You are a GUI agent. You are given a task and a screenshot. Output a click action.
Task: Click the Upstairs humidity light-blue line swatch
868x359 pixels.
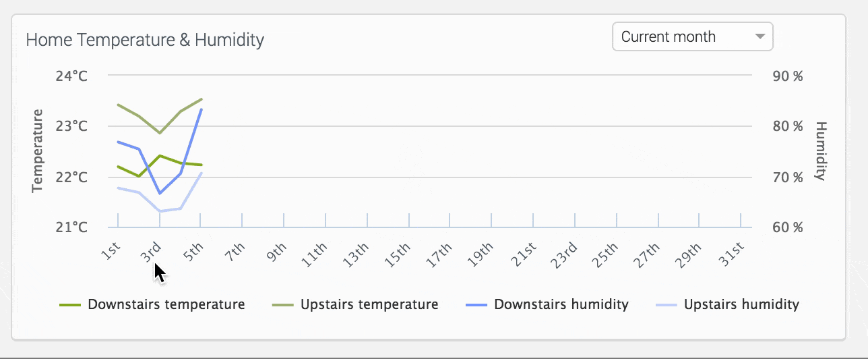666,305
